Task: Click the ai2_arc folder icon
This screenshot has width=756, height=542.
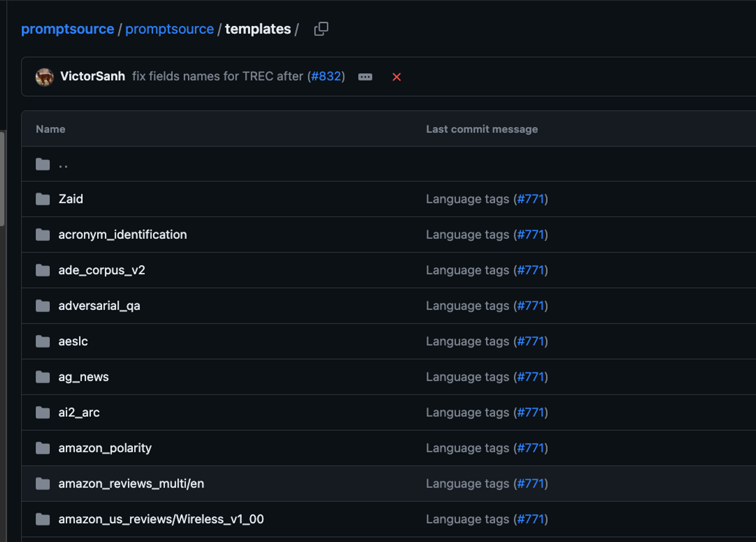Action: pyautogui.click(x=43, y=412)
